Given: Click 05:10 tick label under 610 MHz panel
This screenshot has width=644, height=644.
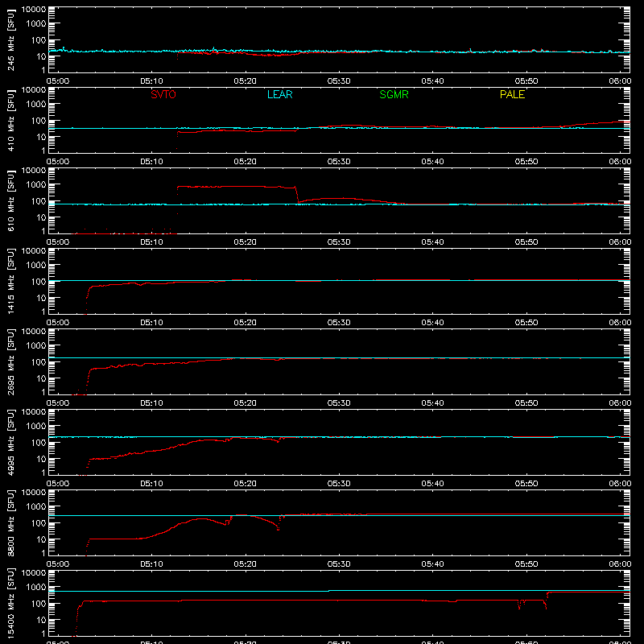Looking at the screenshot, I should pyautogui.click(x=151, y=242).
